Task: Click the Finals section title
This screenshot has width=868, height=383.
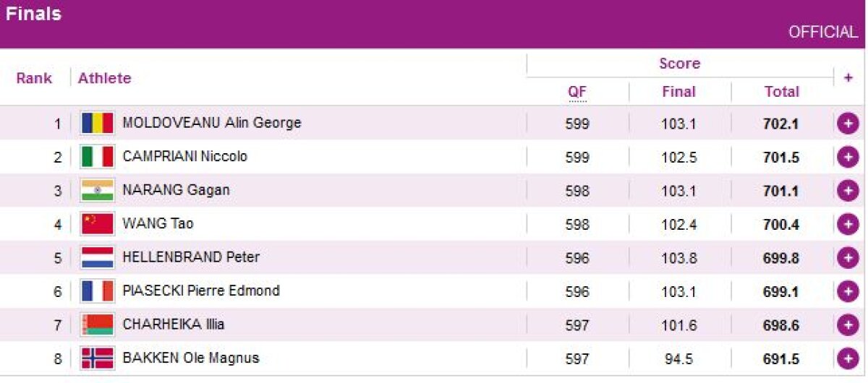Action: [33, 14]
